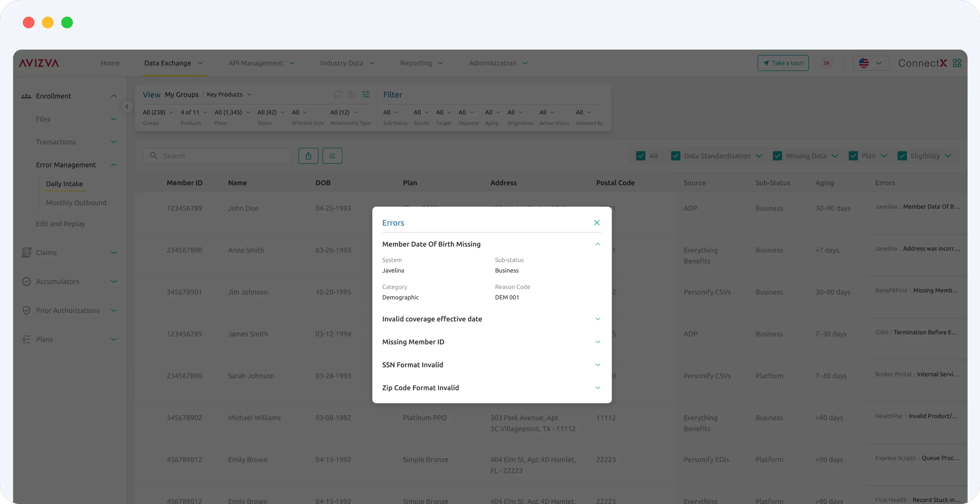Close the Errors dialog with X icon
The height and width of the screenshot is (504, 980).
(x=596, y=223)
